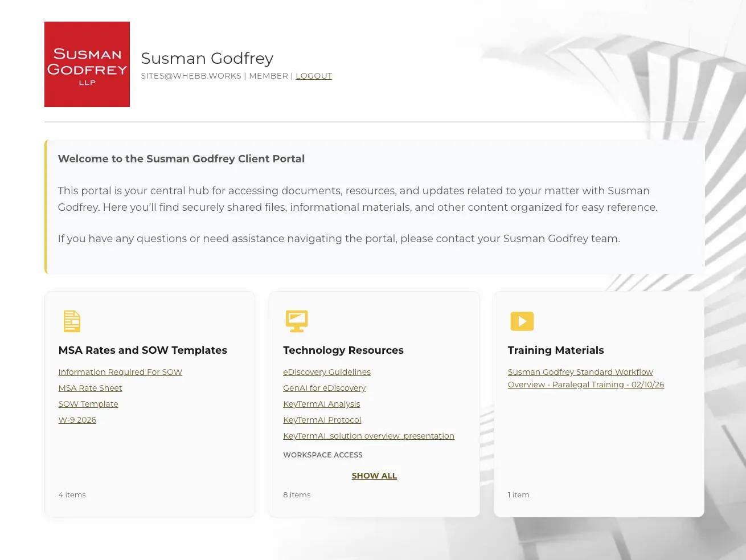The height and width of the screenshot is (560, 746).
Task: Click the SITES@WHEBB.WORKS email text
Action: pos(191,76)
